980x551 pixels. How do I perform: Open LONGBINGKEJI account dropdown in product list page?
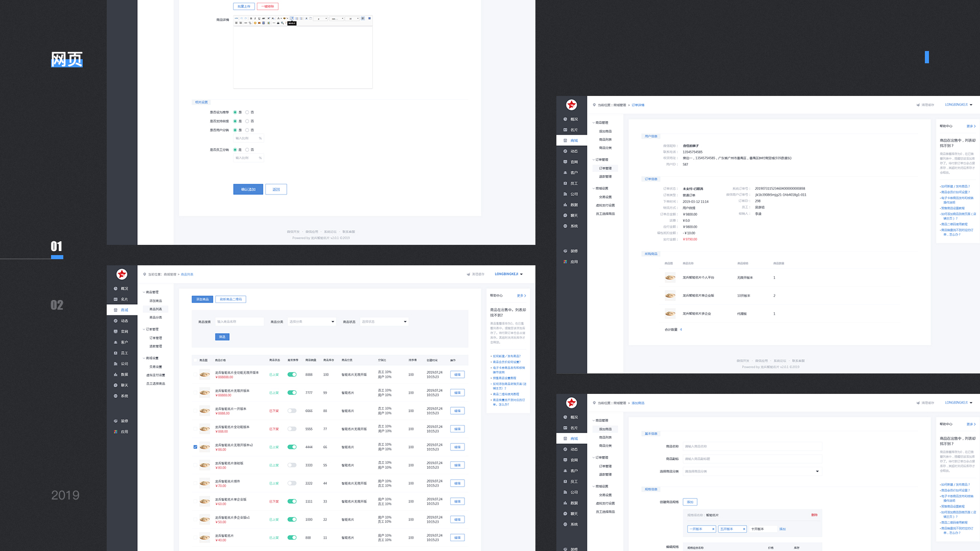pos(509,274)
